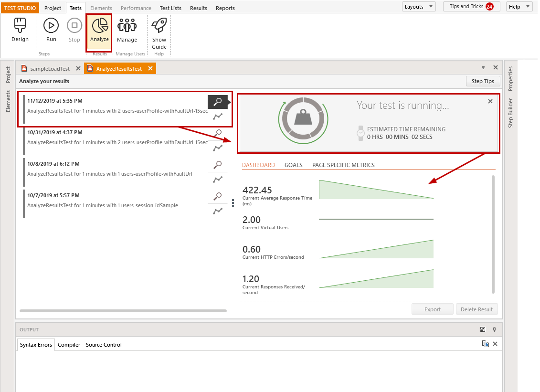Image resolution: width=540 pixels, height=392 pixels.
Task: Open the TEST STUDIO menu
Action: (x=20, y=8)
